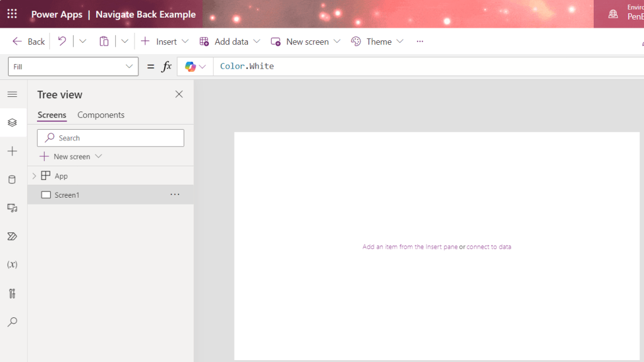This screenshot has width=644, height=362.
Task: Select Screen1 in the tree view
Action: (67, 195)
